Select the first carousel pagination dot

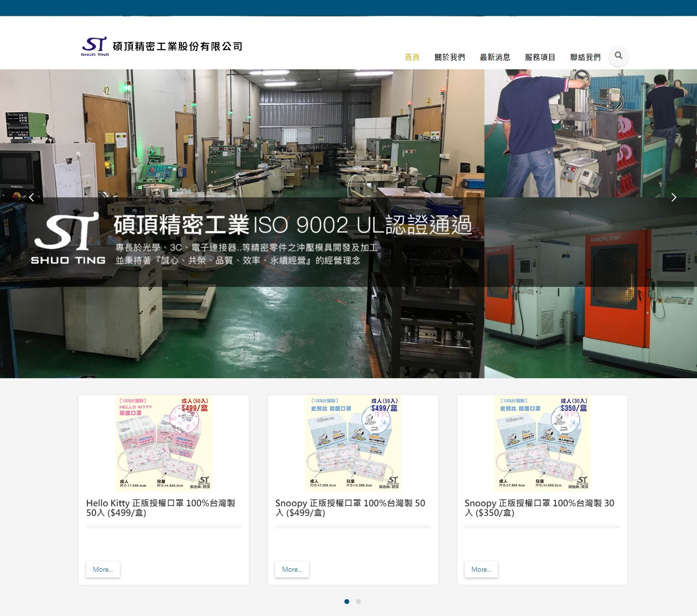tap(347, 602)
